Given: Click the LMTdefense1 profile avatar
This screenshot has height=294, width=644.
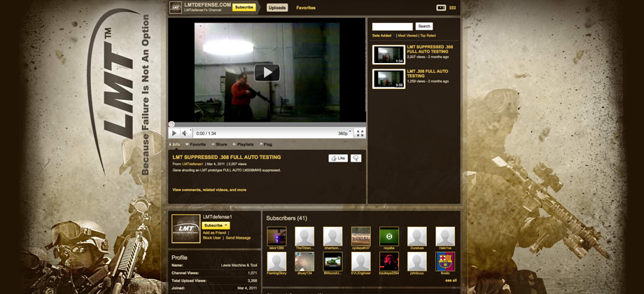Looking at the screenshot, I should click(186, 229).
